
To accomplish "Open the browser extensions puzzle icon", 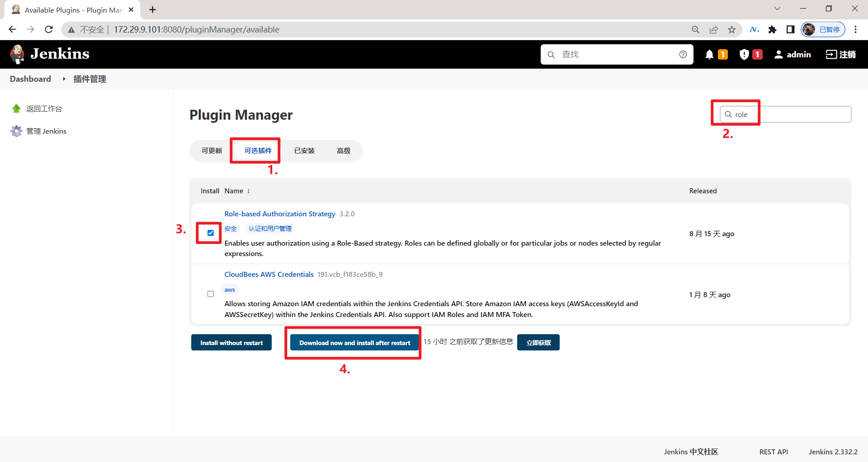I will point(773,29).
